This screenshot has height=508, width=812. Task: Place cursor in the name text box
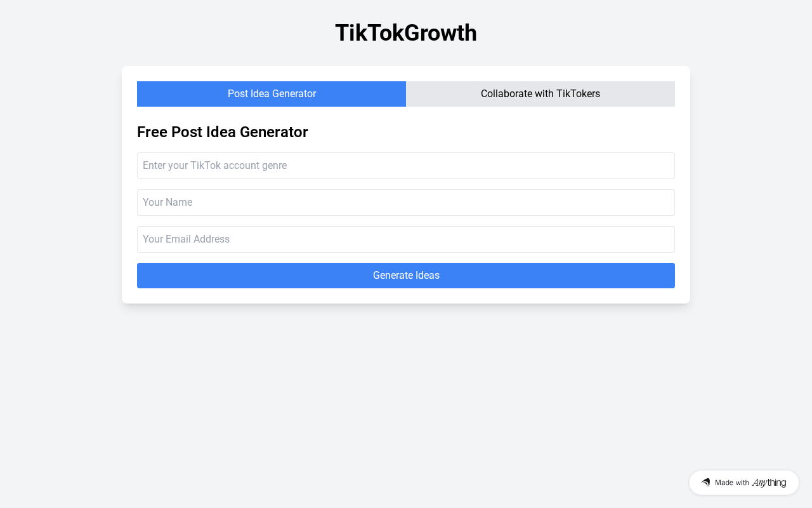click(406, 203)
